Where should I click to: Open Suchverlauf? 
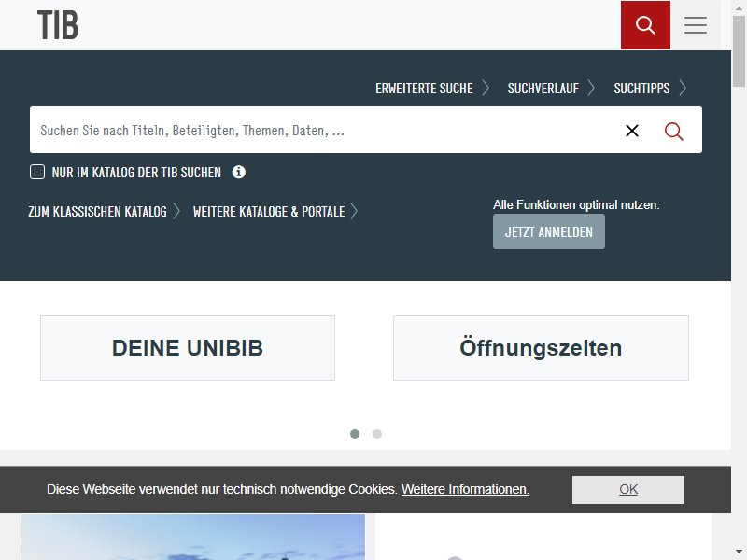coord(551,88)
